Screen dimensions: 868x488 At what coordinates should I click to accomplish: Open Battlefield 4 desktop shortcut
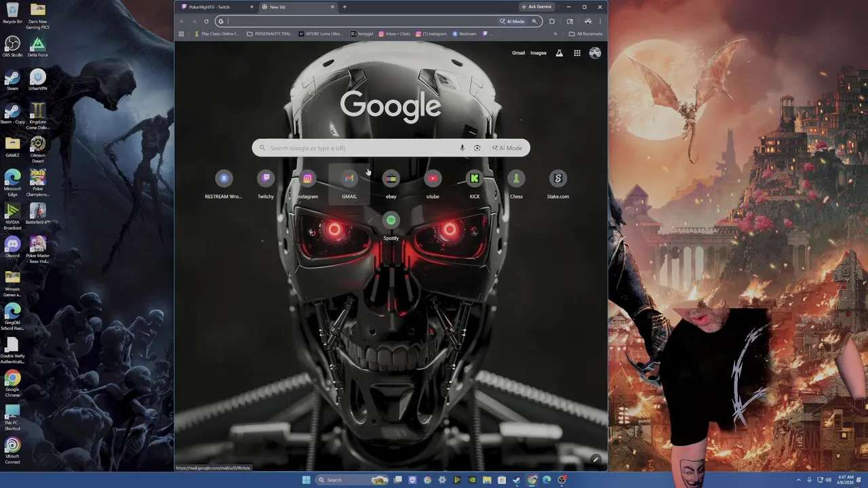click(38, 214)
